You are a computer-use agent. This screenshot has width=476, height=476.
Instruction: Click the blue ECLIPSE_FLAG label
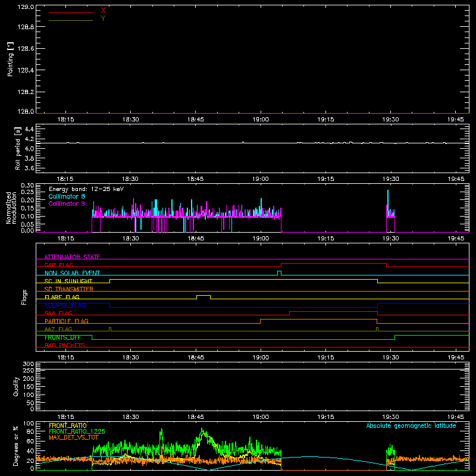[65, 305]
